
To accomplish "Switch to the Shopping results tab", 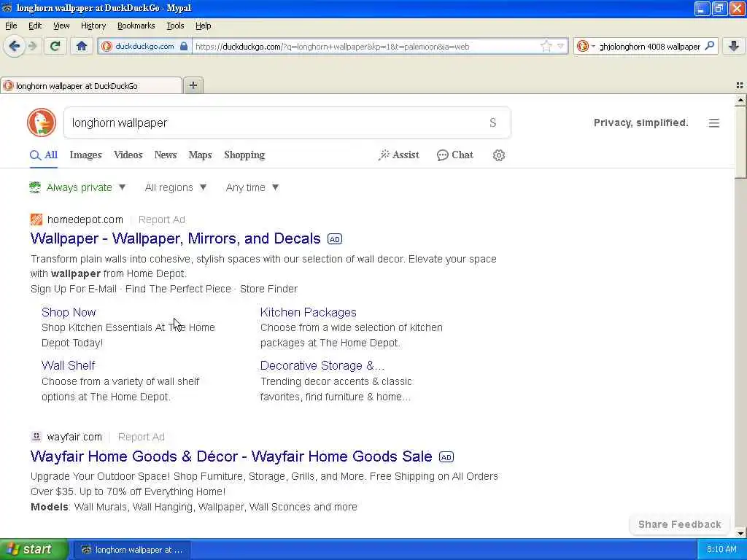I will (244, 155).
